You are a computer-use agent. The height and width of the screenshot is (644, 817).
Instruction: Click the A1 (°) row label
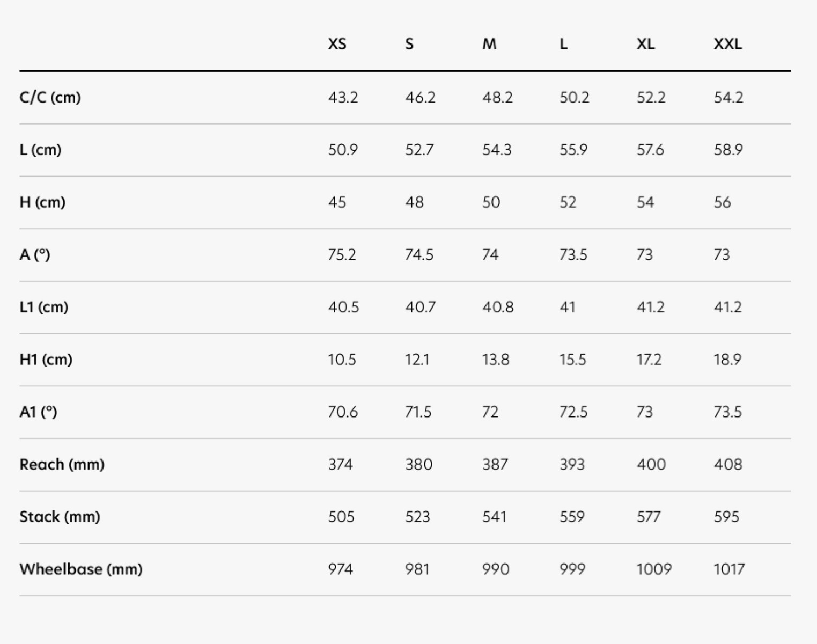pyautogui.click(x=38, y=412)
